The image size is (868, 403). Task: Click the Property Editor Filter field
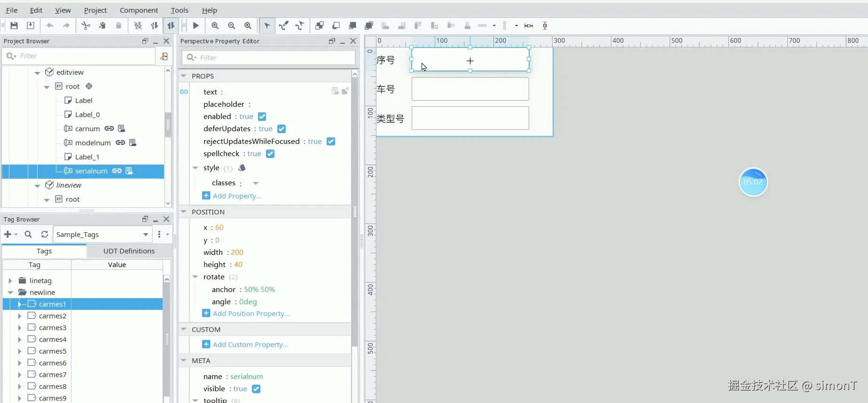[x=268, y=57]
